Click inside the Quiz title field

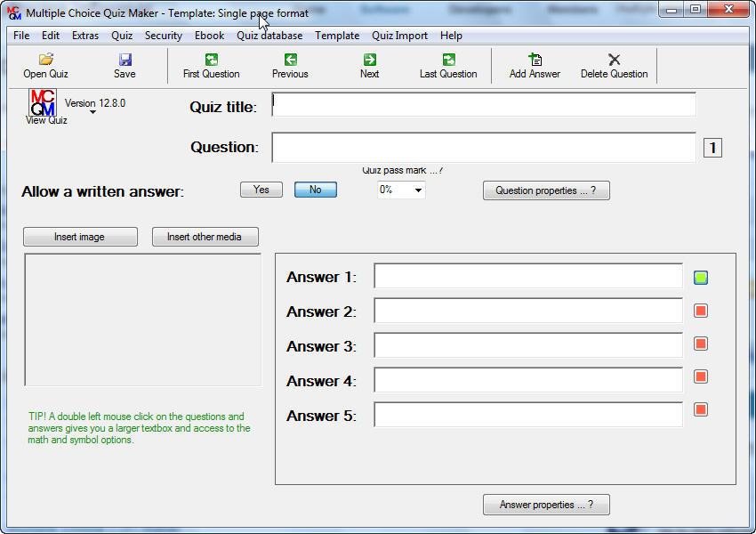tap(485, 104)
